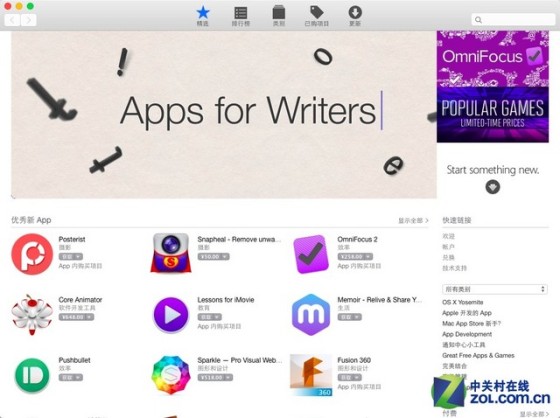Click the Snapheal app icon

click(171, 253)
